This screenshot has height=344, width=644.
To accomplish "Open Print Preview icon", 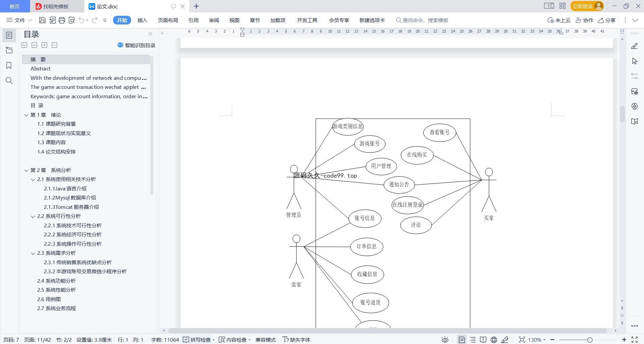I will pyautogui.click(x=71, y=20).
